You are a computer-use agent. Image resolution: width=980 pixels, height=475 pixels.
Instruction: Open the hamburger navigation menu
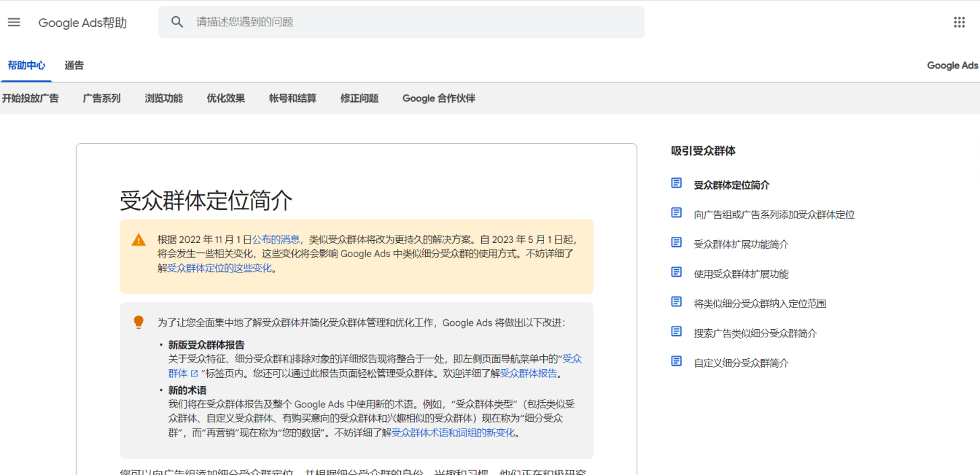[x=13, y=22]
